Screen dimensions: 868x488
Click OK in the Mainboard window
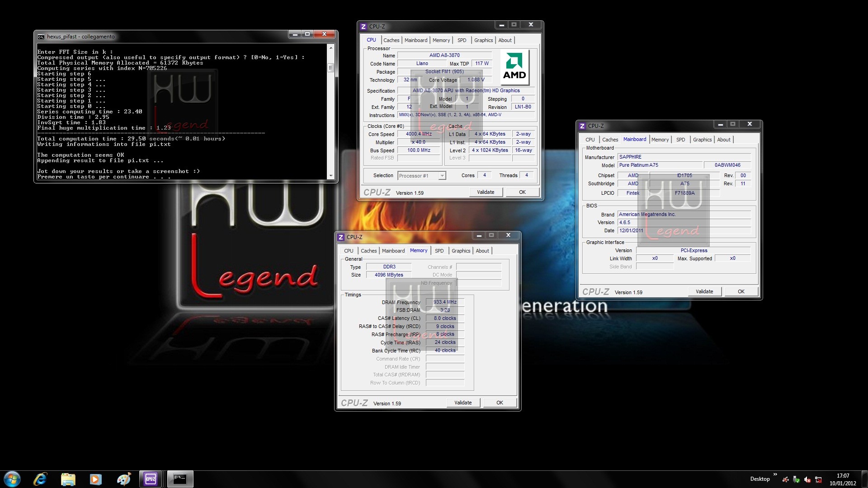tap(741, 291)
